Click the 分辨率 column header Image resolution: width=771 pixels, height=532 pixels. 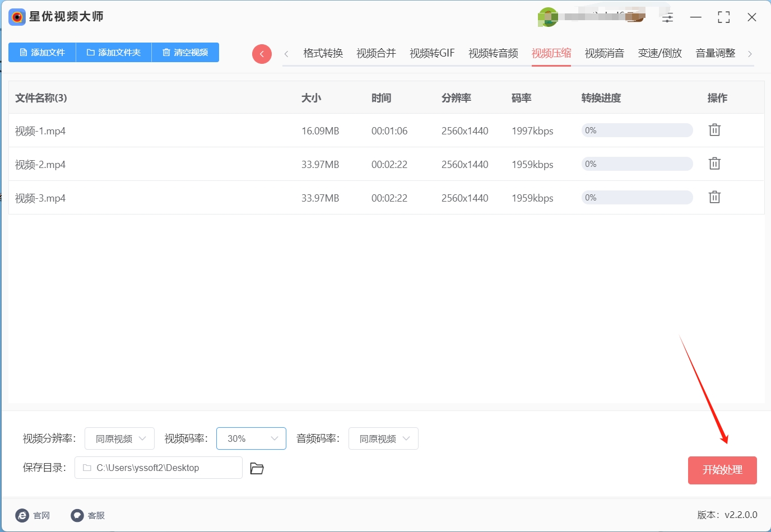456,98
